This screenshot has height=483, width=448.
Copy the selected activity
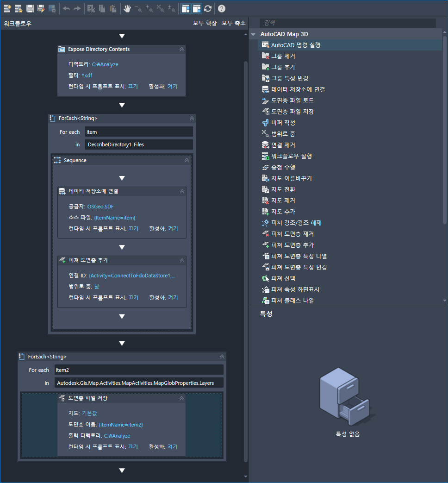(102, 9)
